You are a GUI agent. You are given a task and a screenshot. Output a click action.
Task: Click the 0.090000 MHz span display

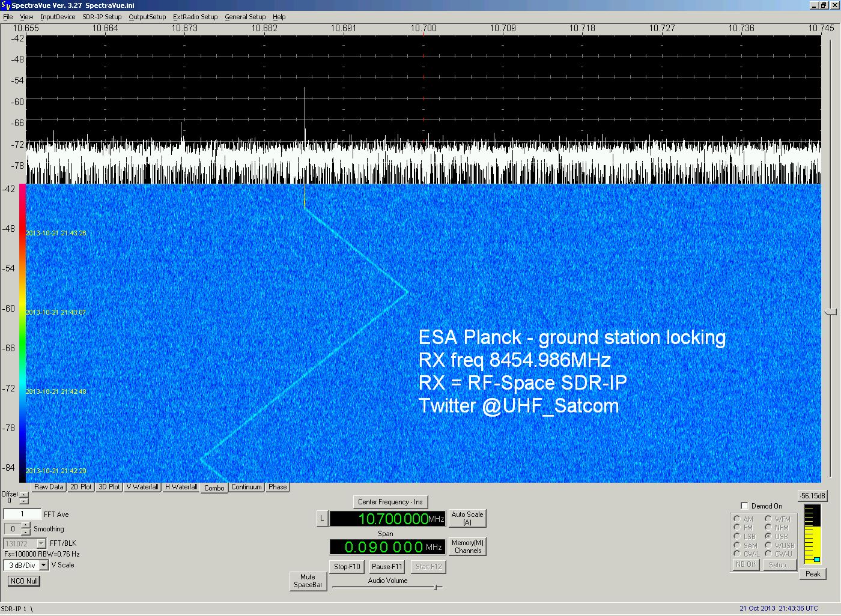[x=387, y=547]
